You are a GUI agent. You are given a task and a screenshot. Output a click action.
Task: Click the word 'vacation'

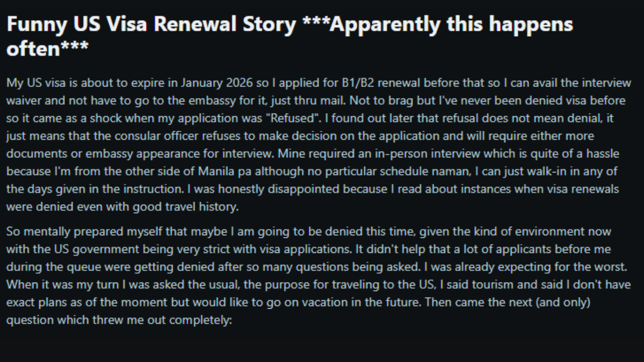click(299, 302)
